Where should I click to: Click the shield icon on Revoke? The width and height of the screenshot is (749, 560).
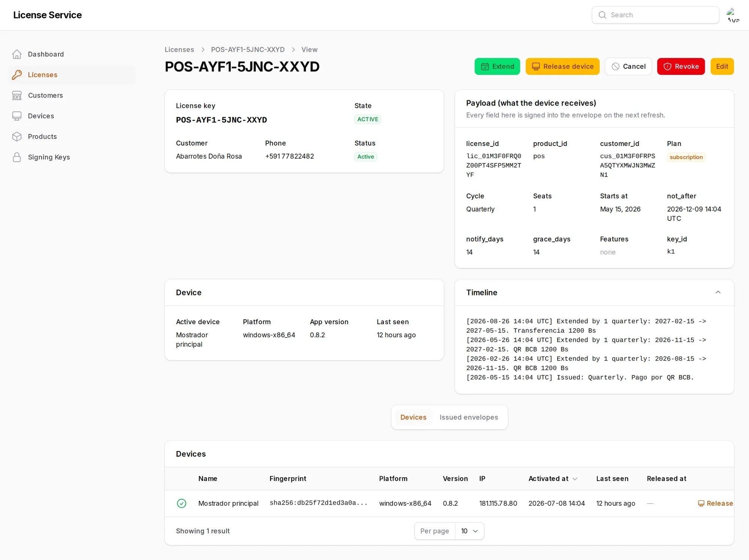pos(667,67)
